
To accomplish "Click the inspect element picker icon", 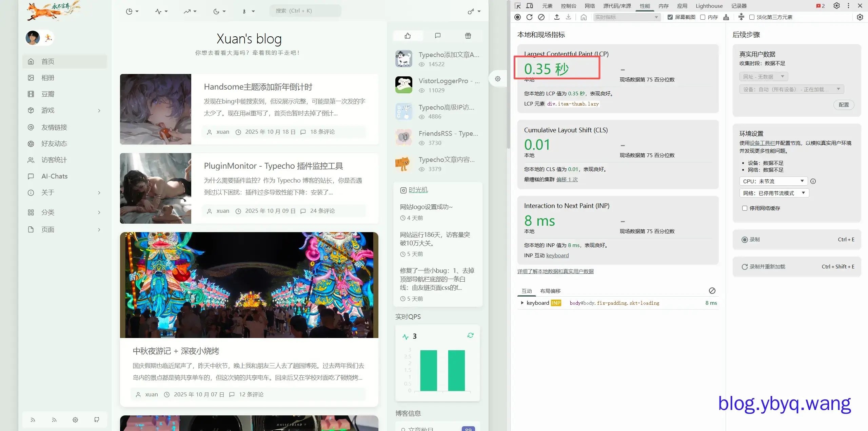I will [x=517, y=6].
